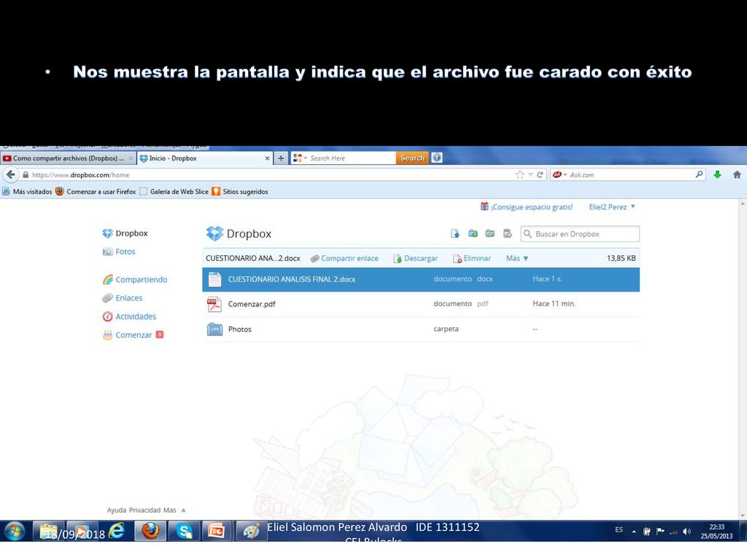
Task: Click the Photos folder icon
Action: coord(215,329)
